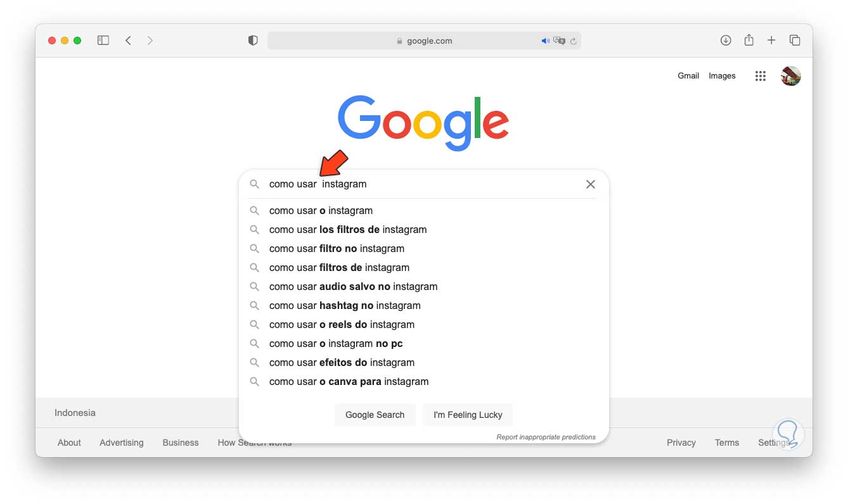Show the tab overview
This screenshot has width=848, height=504.
(x=795, y=41)
